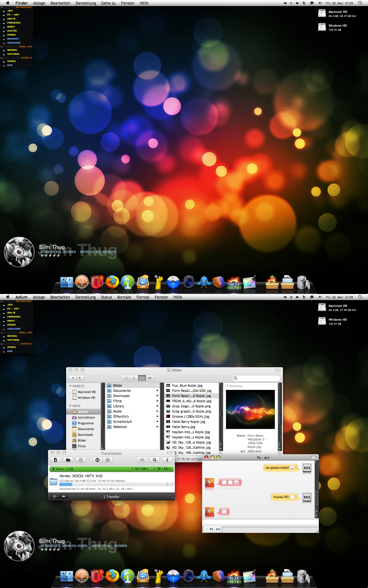Pause the Heroes S03E20 transfer
The width and height of the screenshot is (368, 588).
(167, 484)
